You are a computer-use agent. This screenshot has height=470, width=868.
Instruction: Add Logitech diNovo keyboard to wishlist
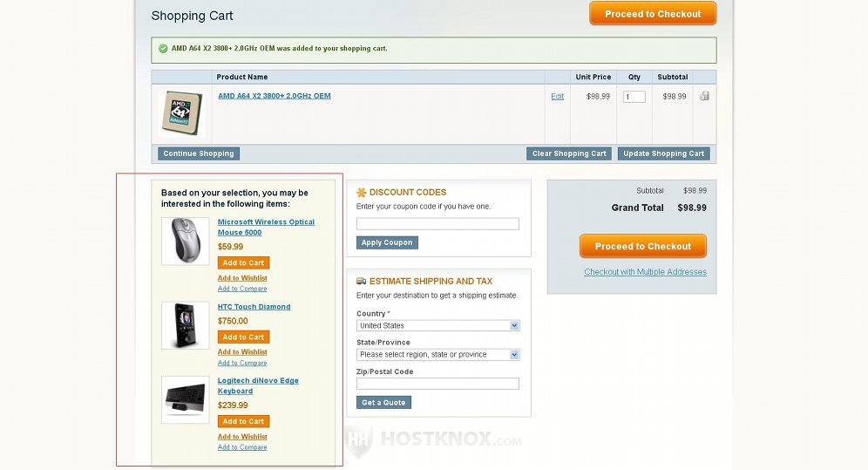[x=242, y=437]
